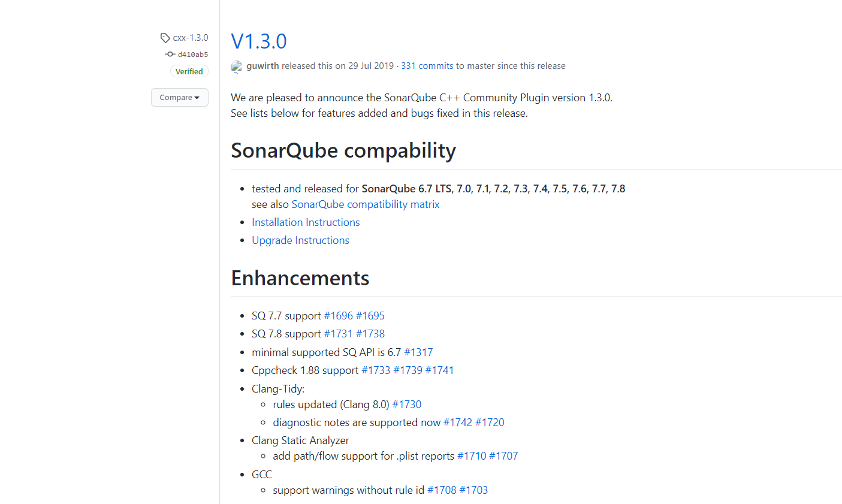The height and width of the screenshot is (504, 842).
Task: Open issue #1708 about GCC warnings
Action: [x=440, y=490]
